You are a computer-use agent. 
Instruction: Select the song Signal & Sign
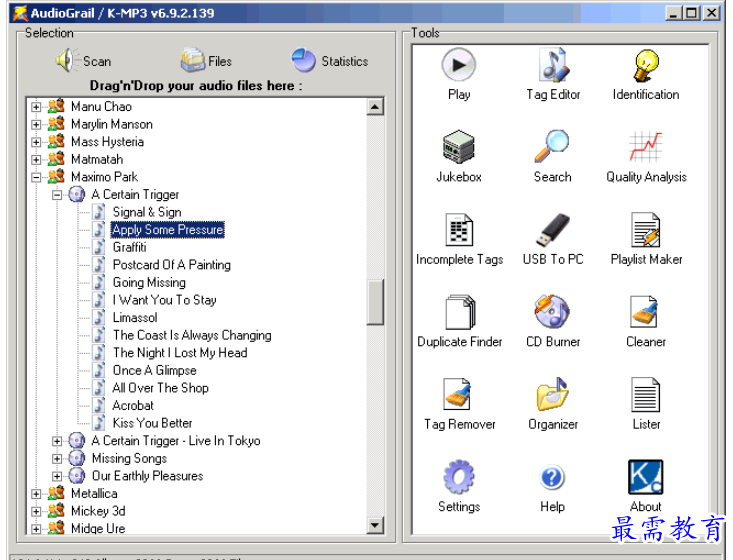point(147,212)
